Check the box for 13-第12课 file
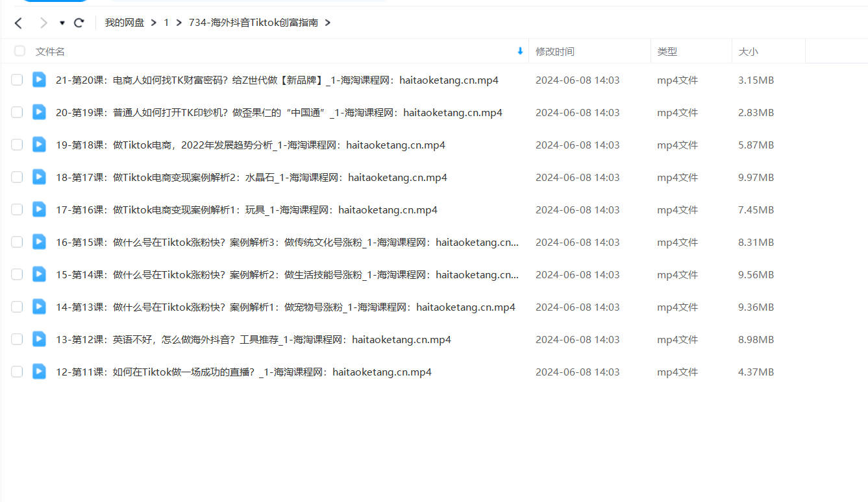868x502 pixels. point(17,339)
